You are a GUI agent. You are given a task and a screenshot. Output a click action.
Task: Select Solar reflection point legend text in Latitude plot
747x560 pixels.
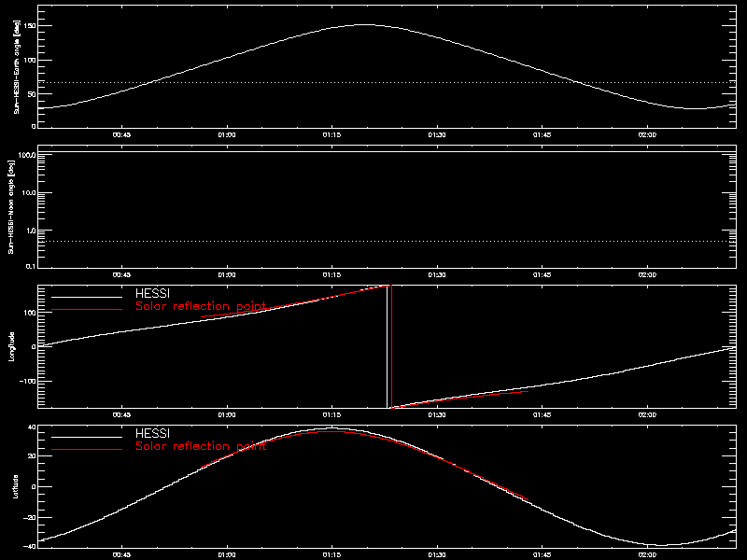pyautogui.click(x=201, y=446)
